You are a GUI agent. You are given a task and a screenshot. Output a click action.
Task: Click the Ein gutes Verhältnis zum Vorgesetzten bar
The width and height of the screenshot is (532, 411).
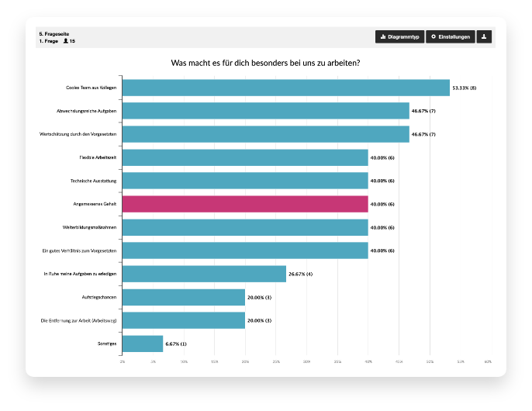click(x=245, y=250)
